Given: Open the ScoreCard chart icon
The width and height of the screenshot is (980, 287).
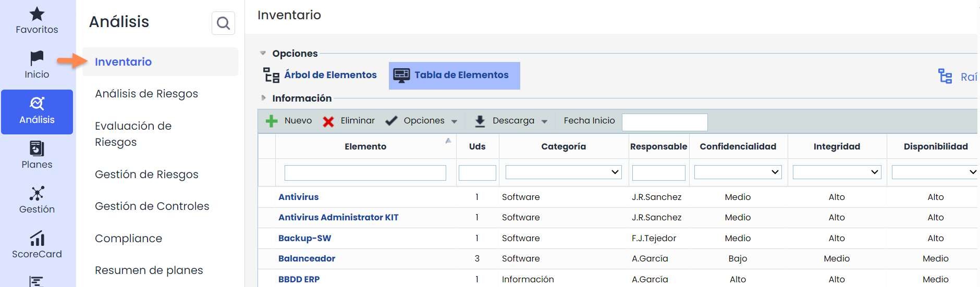Looking at the screenshot, I should [x=36, y=239].
